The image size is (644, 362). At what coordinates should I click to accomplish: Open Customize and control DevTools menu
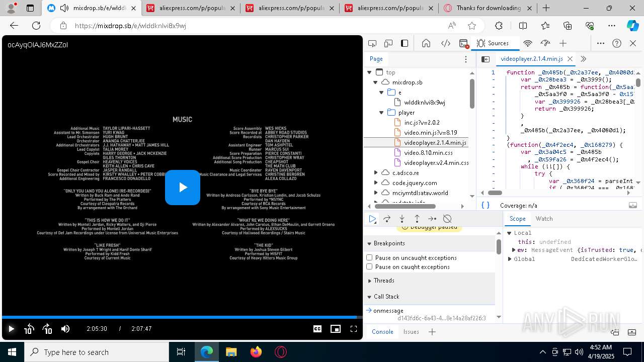601,44
